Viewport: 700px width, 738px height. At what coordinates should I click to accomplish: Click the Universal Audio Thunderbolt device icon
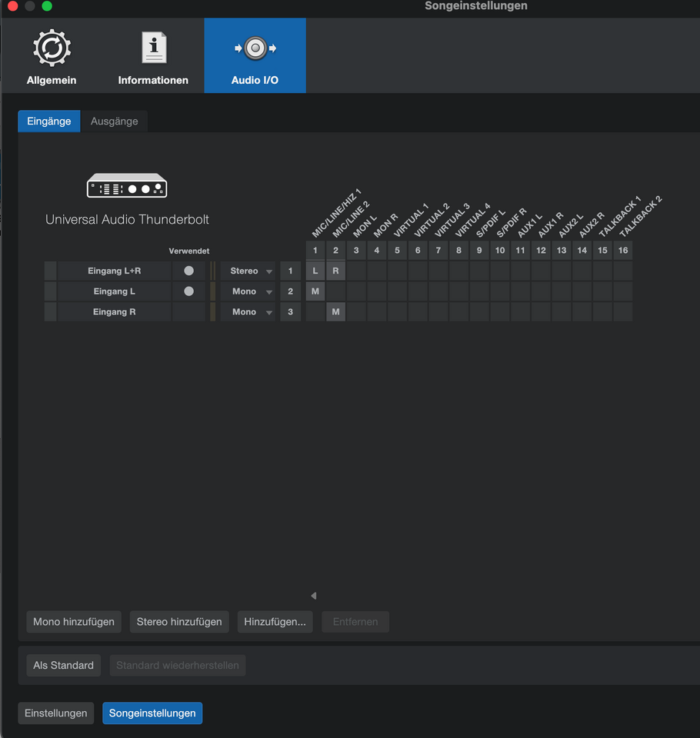point(127,185)
